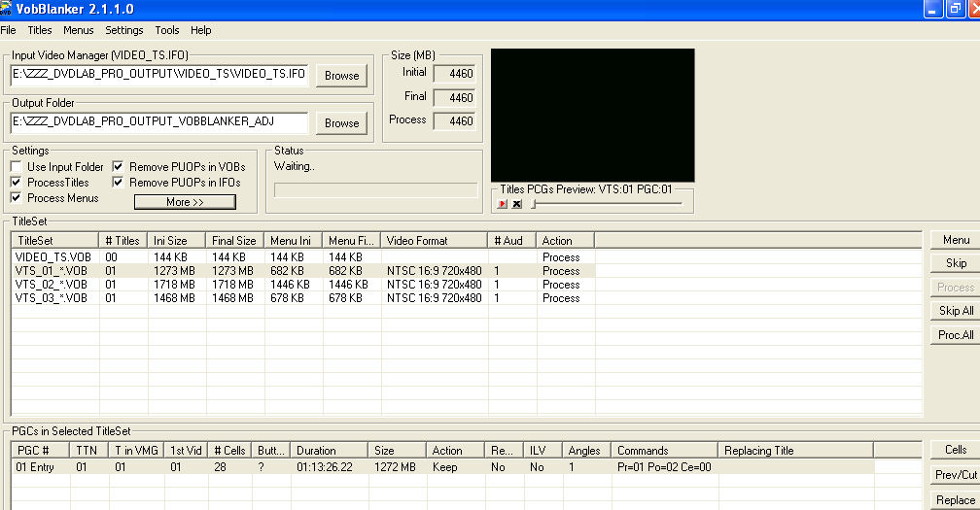Screen dimensions: 980x510
Task: Open the Help menu
Action: coord(200,30)
